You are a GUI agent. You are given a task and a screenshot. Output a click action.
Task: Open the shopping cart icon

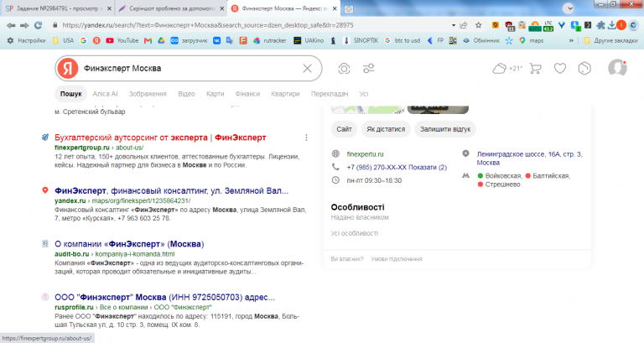[x=535, y=68]
